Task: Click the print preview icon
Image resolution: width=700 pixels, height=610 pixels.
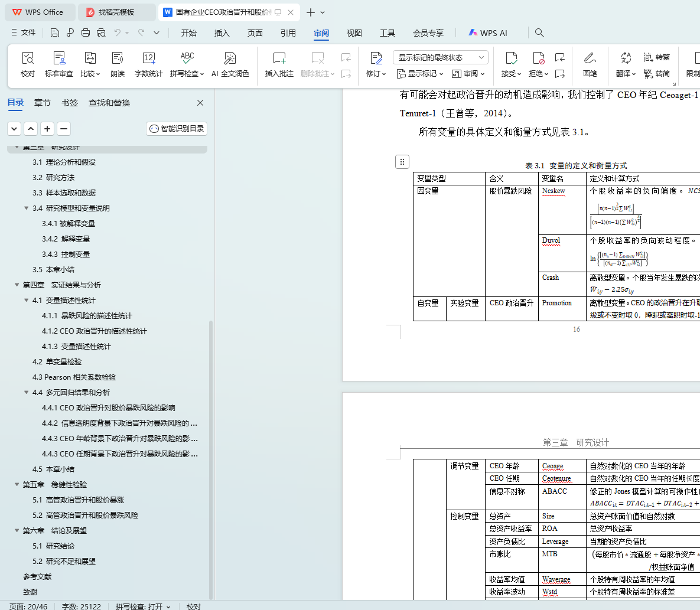Action: (x=102, y=32)
